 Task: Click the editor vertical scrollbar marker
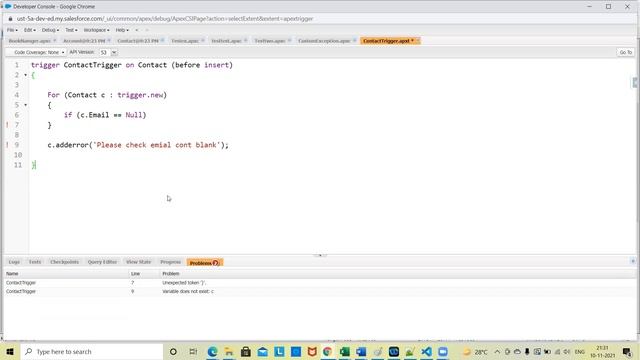(635, 82)
